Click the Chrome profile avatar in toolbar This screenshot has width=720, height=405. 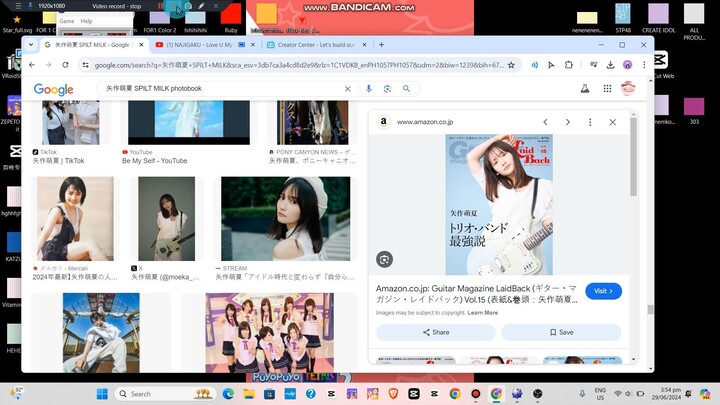tap(627, 65)
